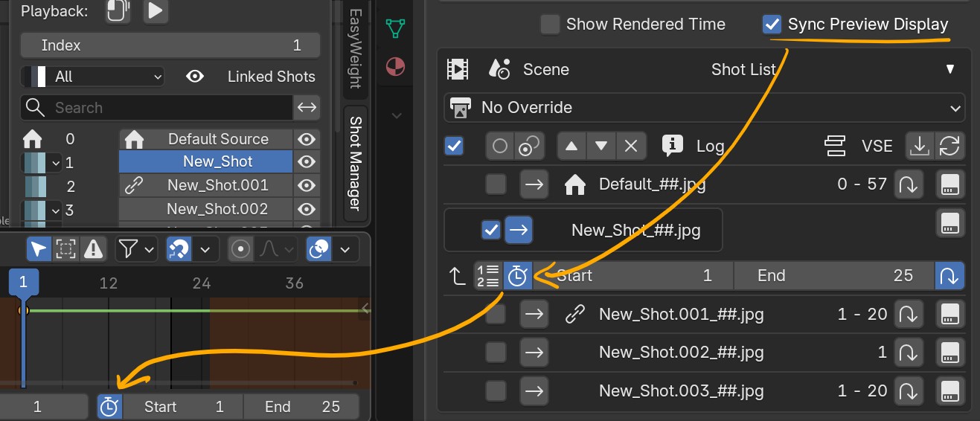Open the Shot Manager sidebar tab

pos(356,164)
